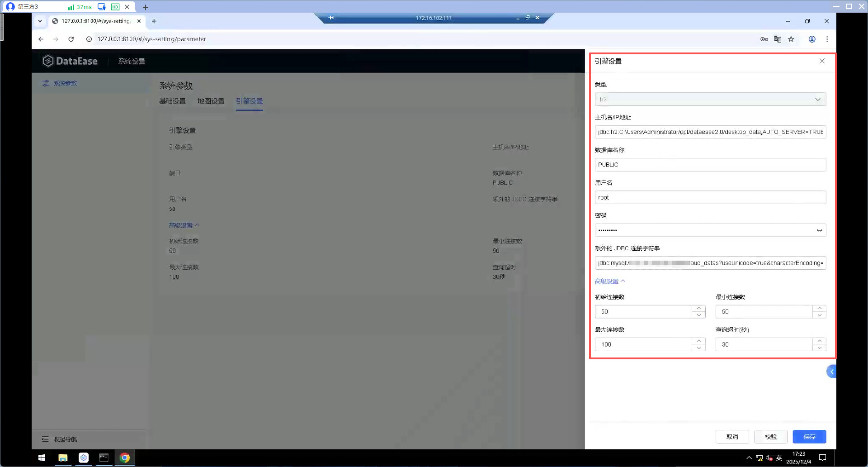Image resolution: width=868 pixels, height=467 pixels.
Task: Increase 初始连接数 with up arrow
Action: [698, 308]
